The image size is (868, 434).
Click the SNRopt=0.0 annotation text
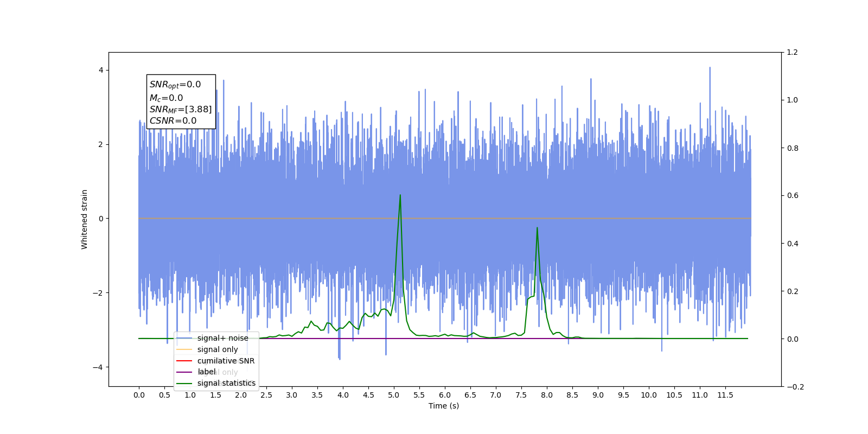tap(175, 85)
